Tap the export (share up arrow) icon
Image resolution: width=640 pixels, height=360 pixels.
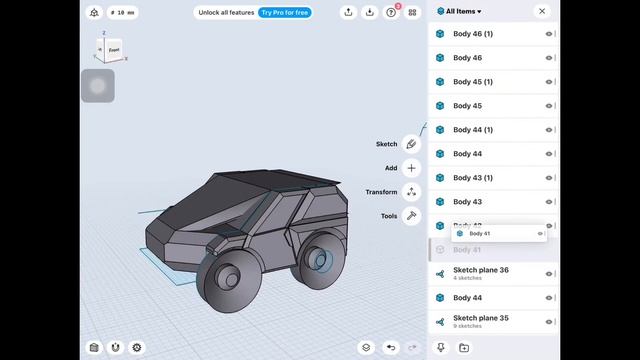point(348,13)
